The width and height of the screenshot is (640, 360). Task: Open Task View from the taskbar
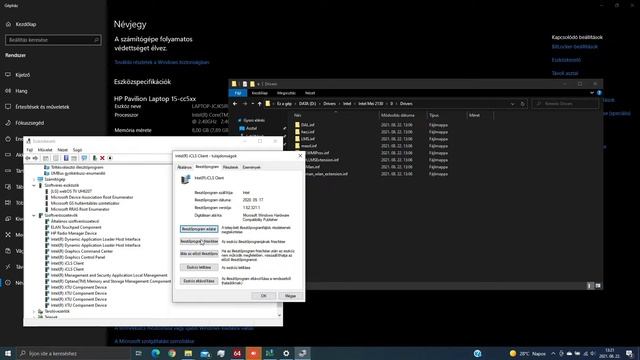click(138, 353)
